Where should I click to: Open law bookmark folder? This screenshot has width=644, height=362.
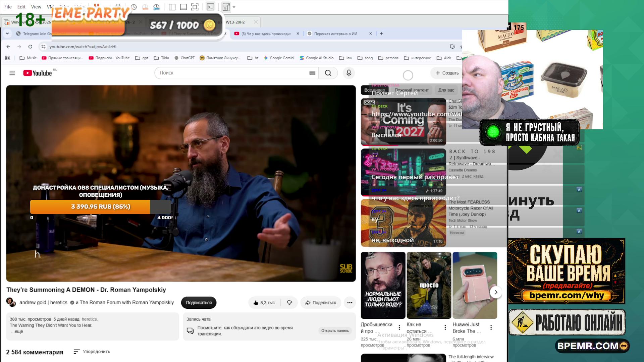[345, 58]
